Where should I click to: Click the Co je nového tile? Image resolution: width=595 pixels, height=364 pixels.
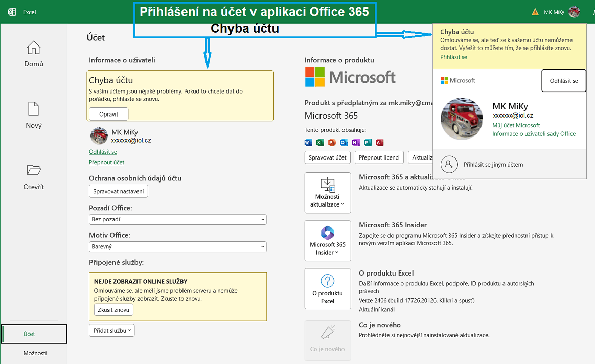(x=328, y=340)
